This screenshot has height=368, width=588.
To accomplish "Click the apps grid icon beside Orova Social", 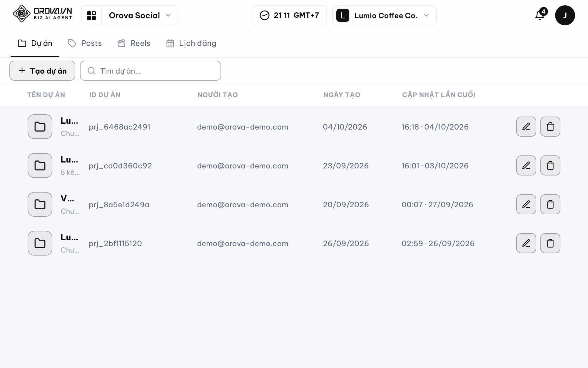I will (91, 15).
